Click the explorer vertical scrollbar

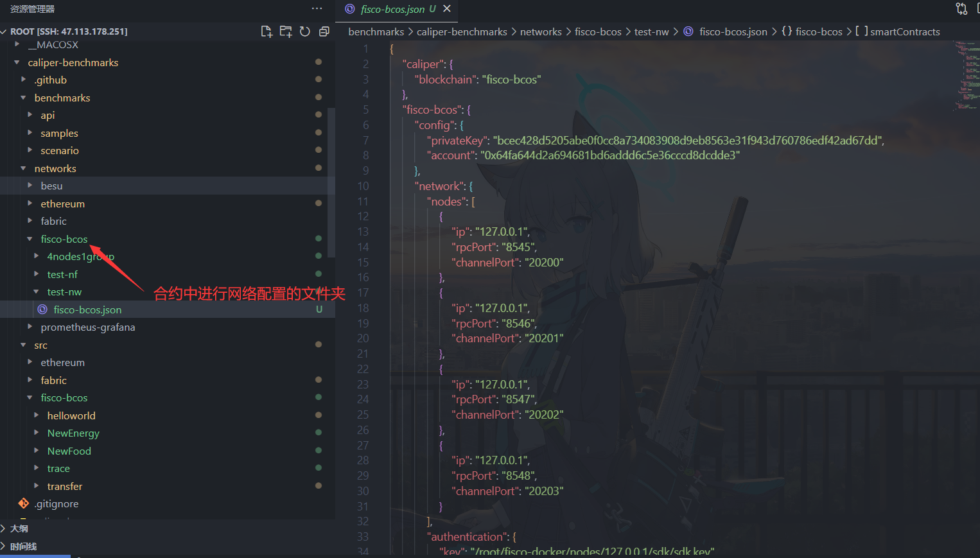pos(331,182)
